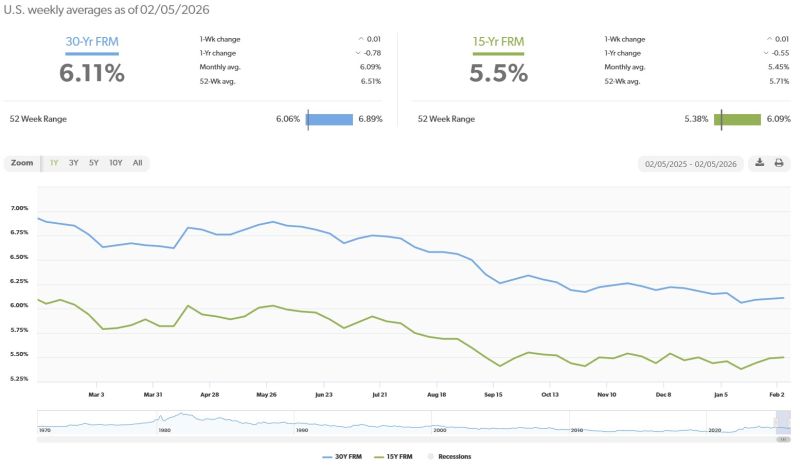Click the blue 30-Yr 52 week range bar
Viewport: 800px width, 466px height.
pyautogui.click(x=330, y=119)
